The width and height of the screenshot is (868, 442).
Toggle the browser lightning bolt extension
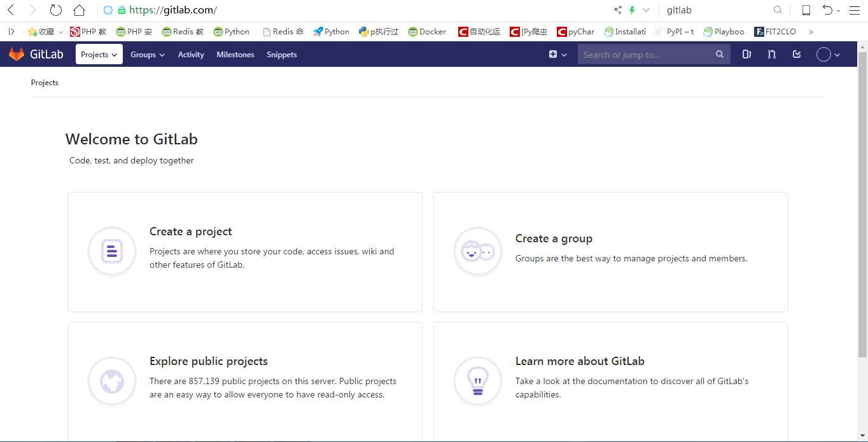coord(633,10)
